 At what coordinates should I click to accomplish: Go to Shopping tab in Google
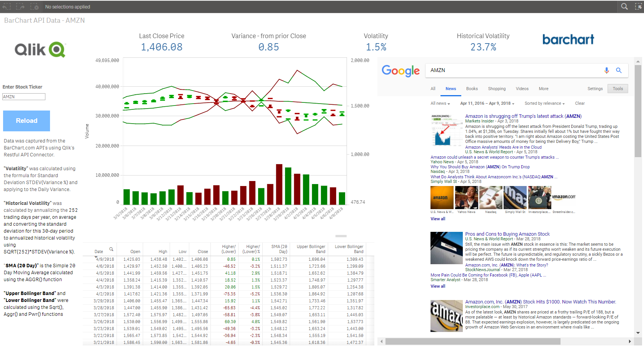pos(497,89)
